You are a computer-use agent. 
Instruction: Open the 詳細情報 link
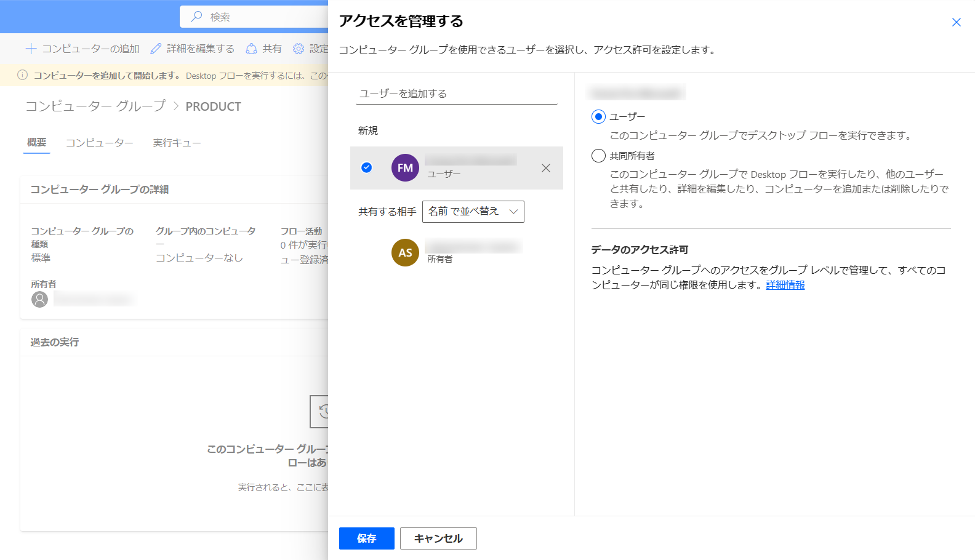pos(785,285)
